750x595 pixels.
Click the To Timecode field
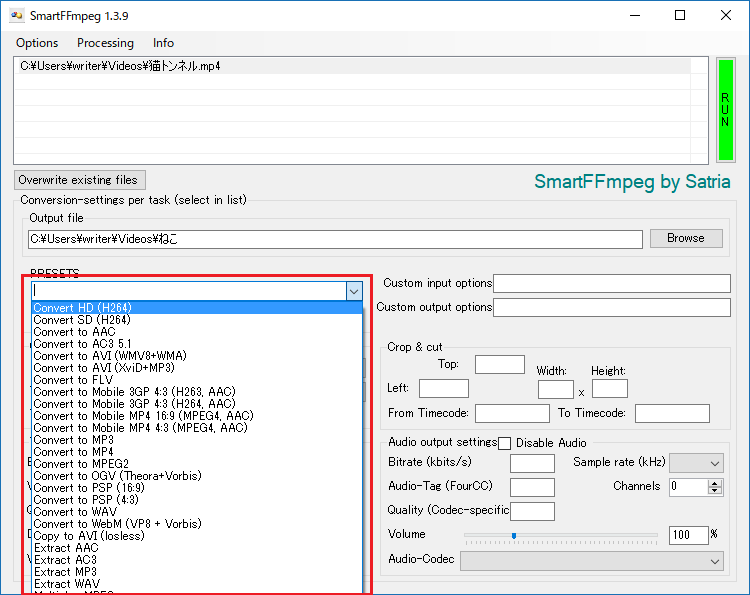click(672, 413)
